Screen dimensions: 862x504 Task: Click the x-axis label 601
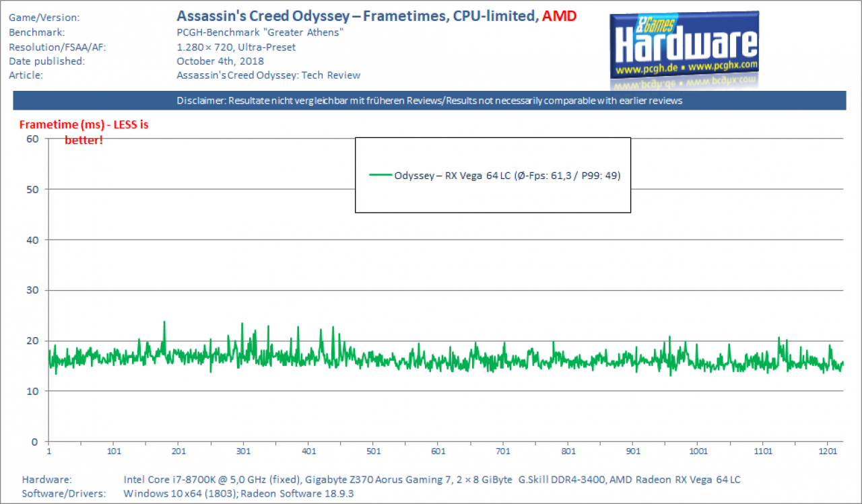pyautogui.click(x=438, y=452)
